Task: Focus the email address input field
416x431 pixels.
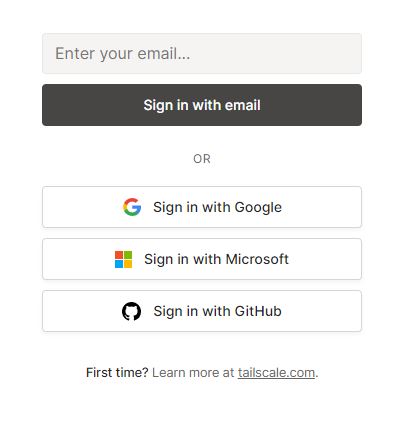Action: tap(202, 53)
